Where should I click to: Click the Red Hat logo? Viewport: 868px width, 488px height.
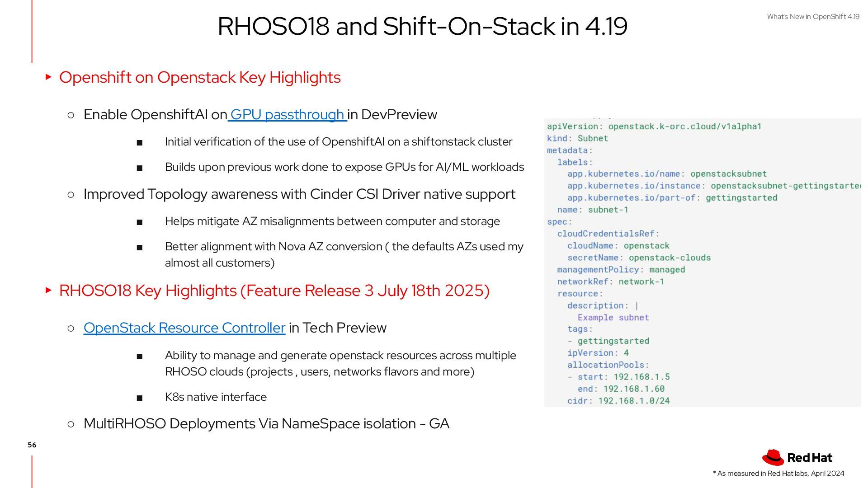tap(797, 458)
